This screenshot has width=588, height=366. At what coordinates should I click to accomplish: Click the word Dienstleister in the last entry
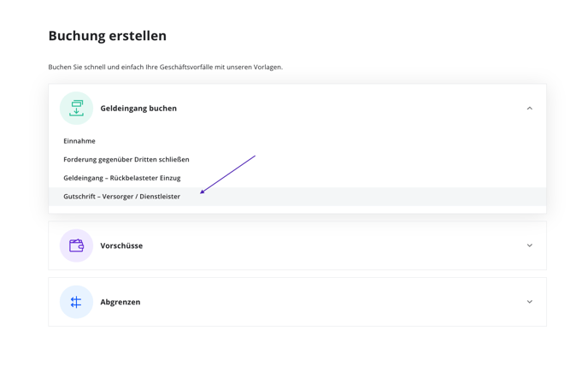tap(160, 197)
